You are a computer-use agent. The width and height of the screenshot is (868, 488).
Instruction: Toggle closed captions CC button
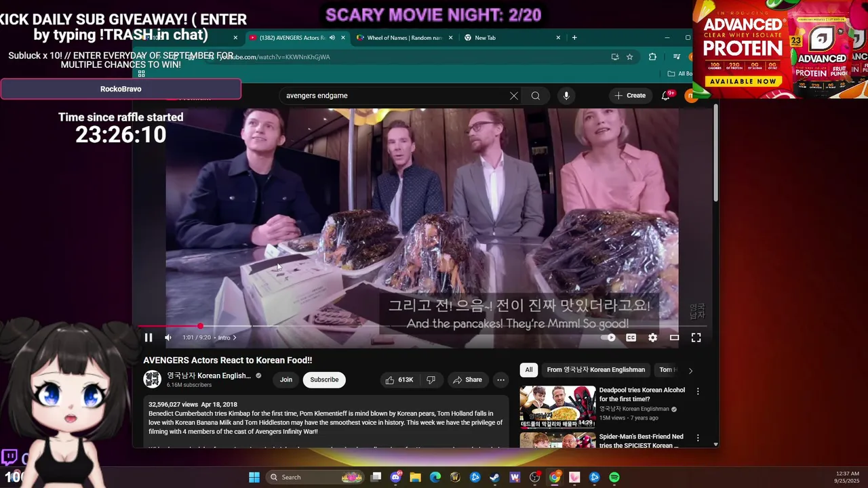click(631, 338)
